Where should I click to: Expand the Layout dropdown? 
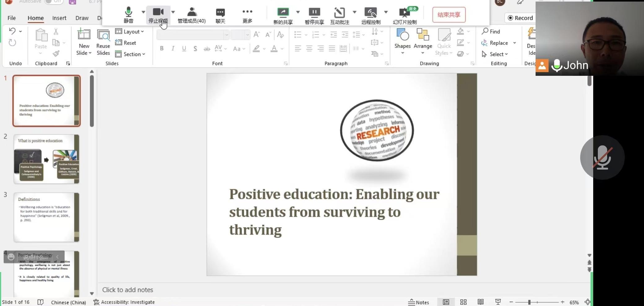tap(130, 32)
